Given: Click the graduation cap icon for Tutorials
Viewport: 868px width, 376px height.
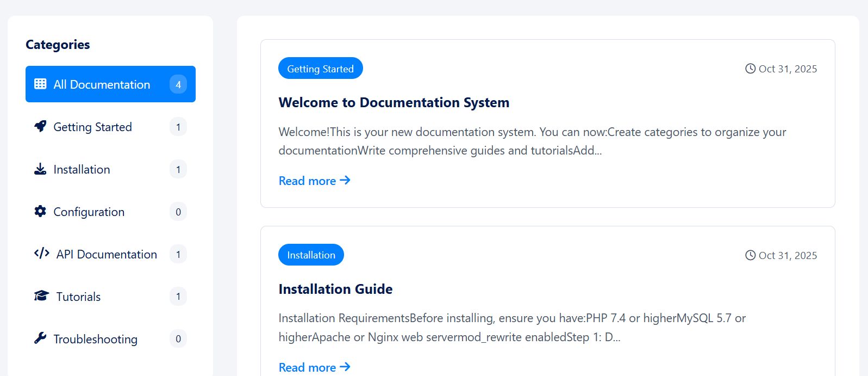Looking at the screenshot, I should click(42, 296).
